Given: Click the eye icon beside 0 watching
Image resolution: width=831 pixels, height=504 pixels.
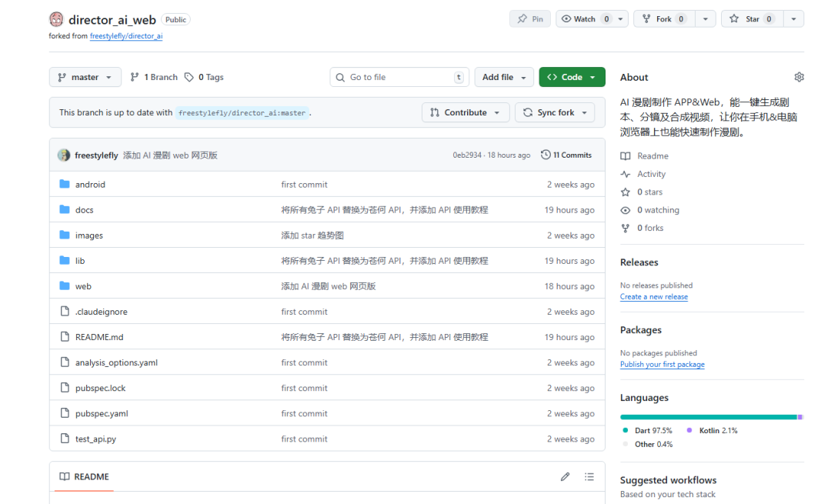Looking at the screenshot, I should pyautogui.click(x=626, y=210).
